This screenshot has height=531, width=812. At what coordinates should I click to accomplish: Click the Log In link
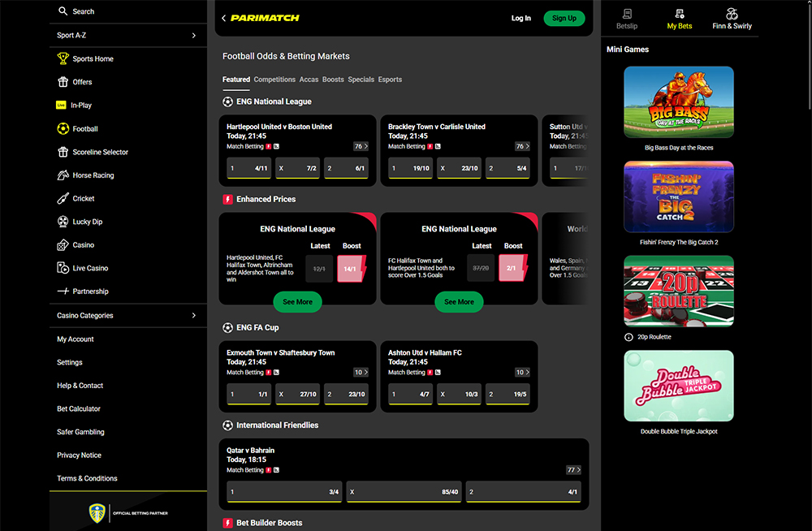[x=520, y=18]
